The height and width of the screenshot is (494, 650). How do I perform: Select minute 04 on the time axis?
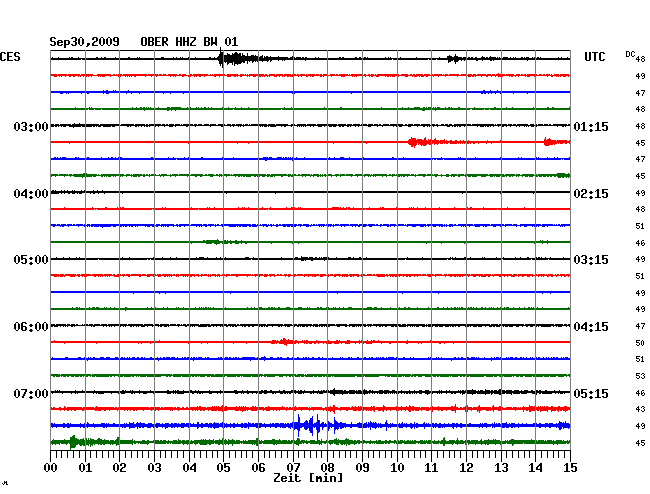189,467
